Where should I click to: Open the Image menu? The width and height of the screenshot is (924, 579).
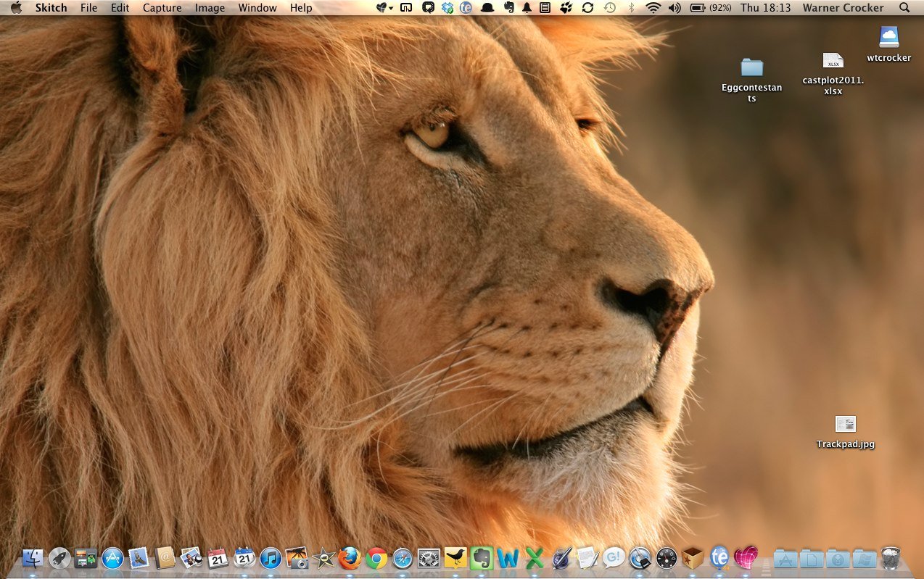click(x=210, y=8)
